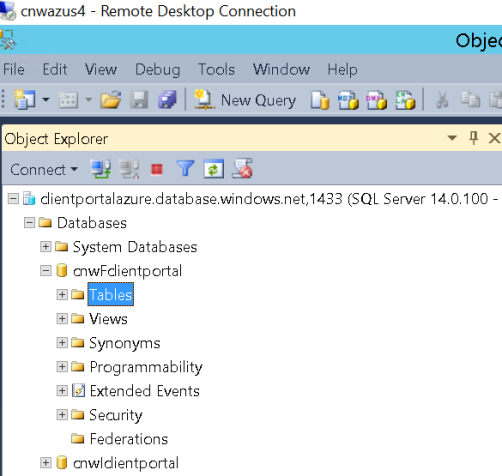Image resolution: width=502 pixels, height=476 pixels.
Task: Click the cnwFclientportal database cylinder icon
Action: click(x=62, y=271)
